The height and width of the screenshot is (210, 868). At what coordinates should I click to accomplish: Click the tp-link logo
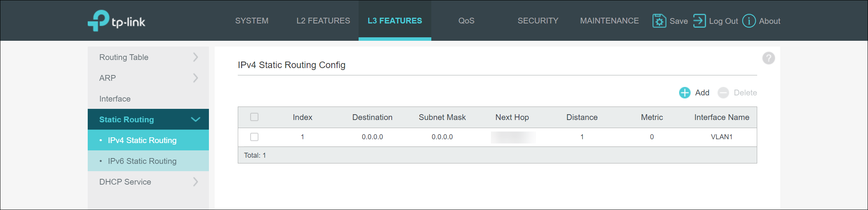[x=116, y=21]
